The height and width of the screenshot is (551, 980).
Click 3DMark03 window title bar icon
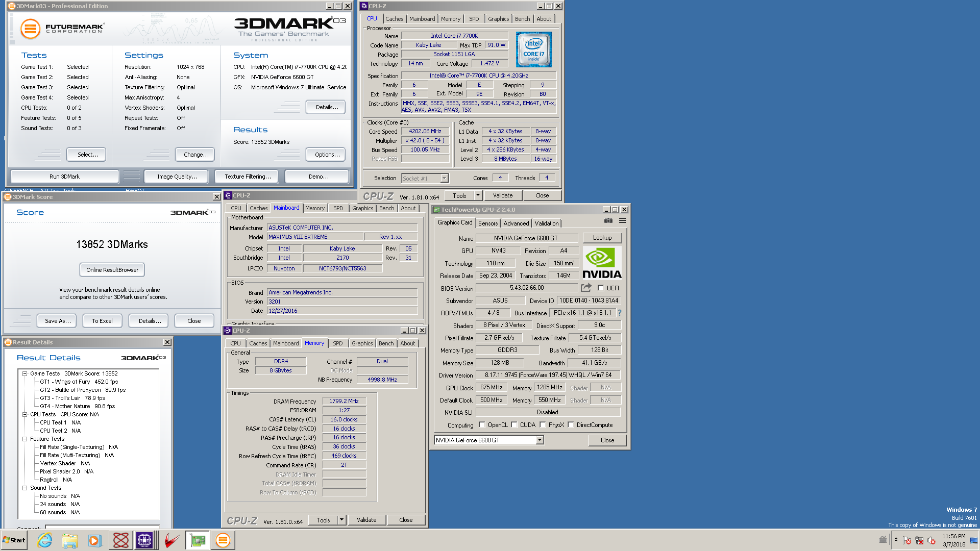11,6
